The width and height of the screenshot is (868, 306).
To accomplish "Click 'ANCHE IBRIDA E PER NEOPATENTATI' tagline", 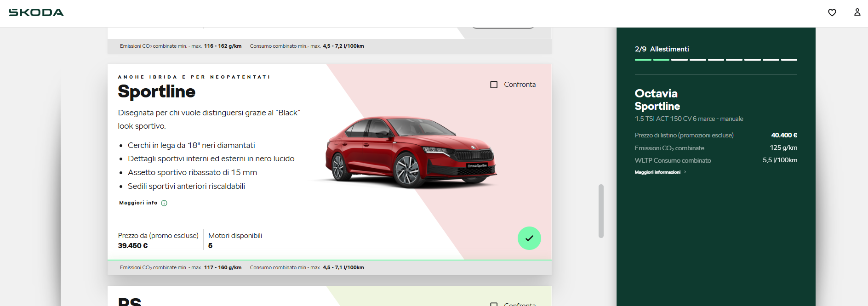I will (194, 77).
